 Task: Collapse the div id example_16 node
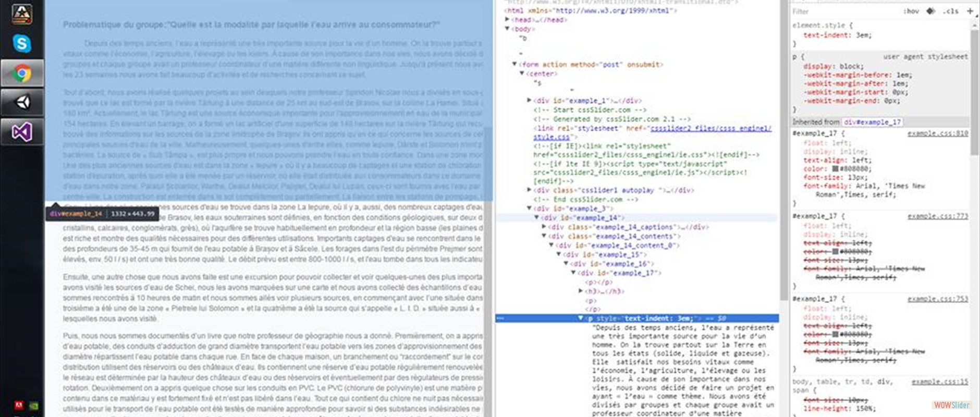566,264
